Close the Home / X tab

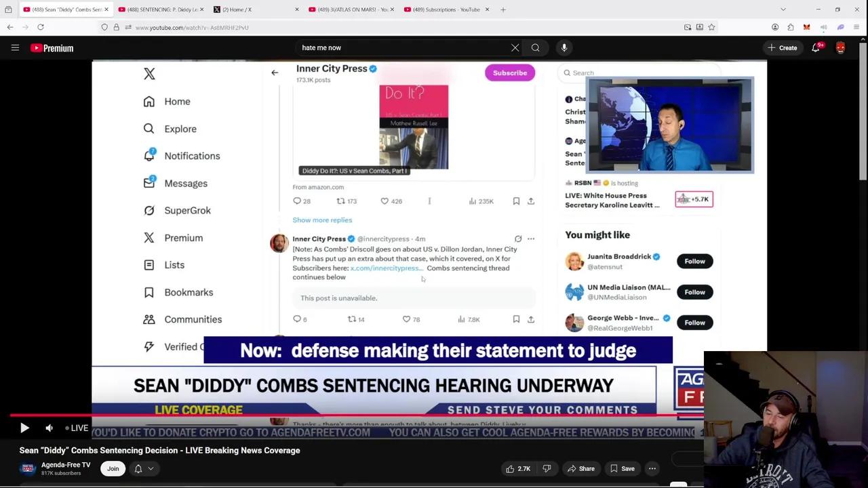point(297,9)
